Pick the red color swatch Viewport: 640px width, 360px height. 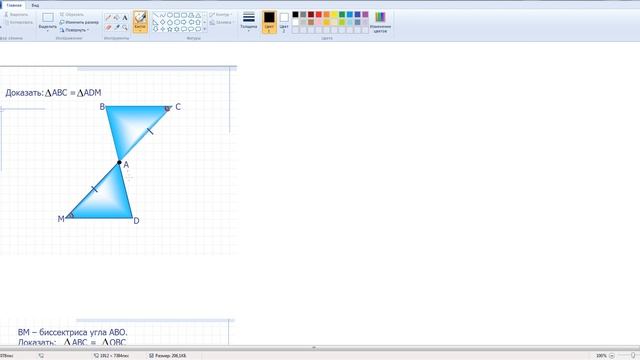[x=318, y=14]
